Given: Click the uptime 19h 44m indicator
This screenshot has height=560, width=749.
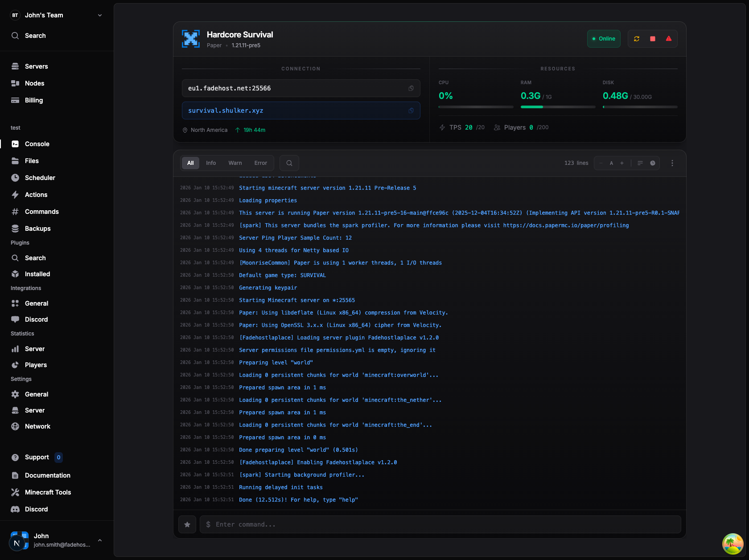Looking at the screenshot, I should (x=250, y=130).
